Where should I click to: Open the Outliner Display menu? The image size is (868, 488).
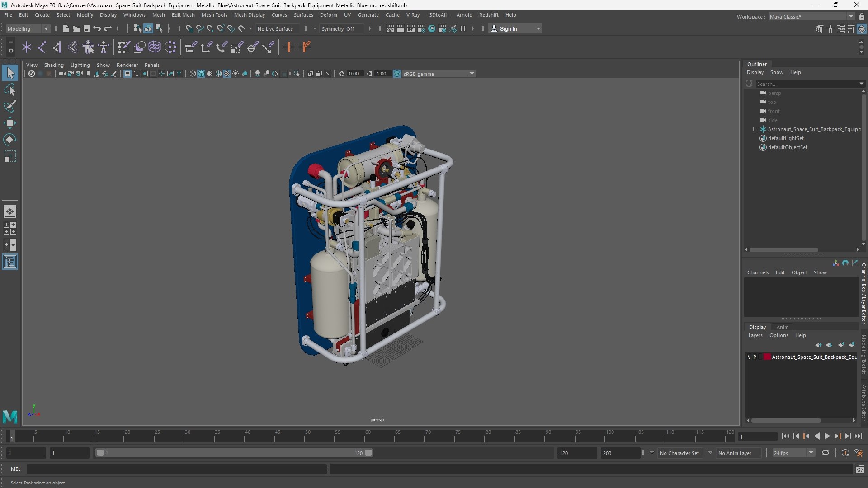(755, 72)
